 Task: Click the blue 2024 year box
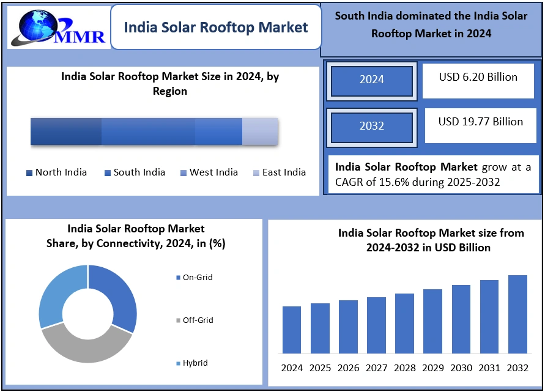point(372,80)
